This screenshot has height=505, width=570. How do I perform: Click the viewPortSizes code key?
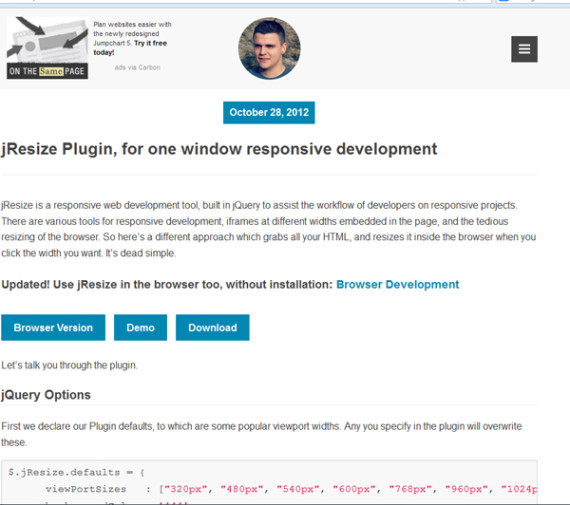click(86, 489)
